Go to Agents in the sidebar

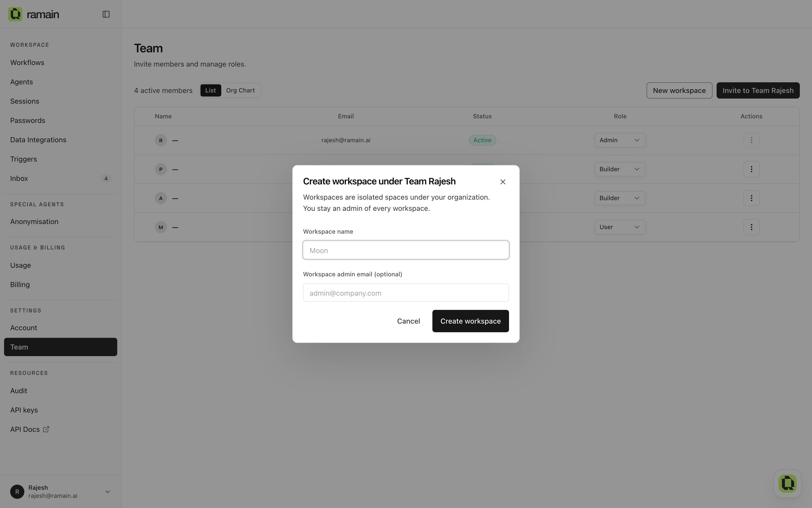click(x=60, y=82)
